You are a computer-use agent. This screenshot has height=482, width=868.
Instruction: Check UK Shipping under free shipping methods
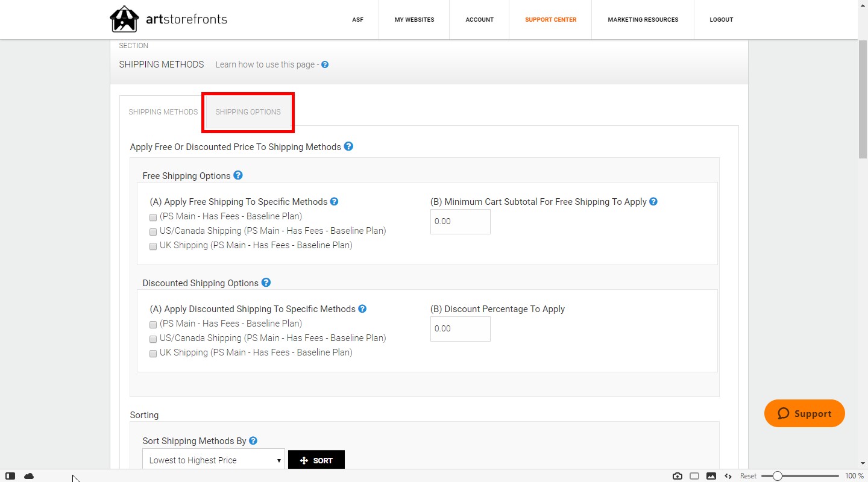click(153, 246)
